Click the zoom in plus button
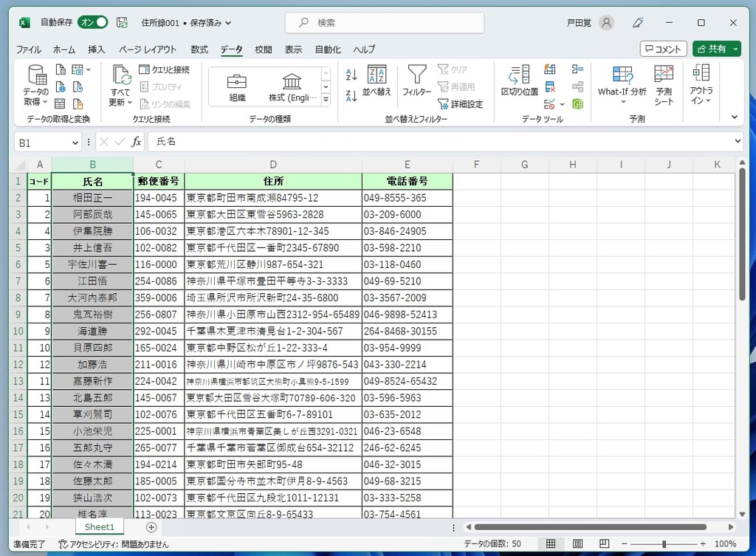Screen dimensions: 756x556 tap(703, 544)
